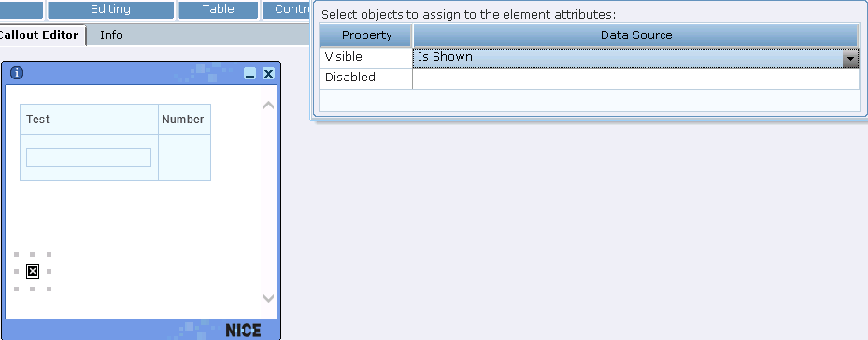Select the Callout Editor tab
868x340 pixels.
coord(39,35)
